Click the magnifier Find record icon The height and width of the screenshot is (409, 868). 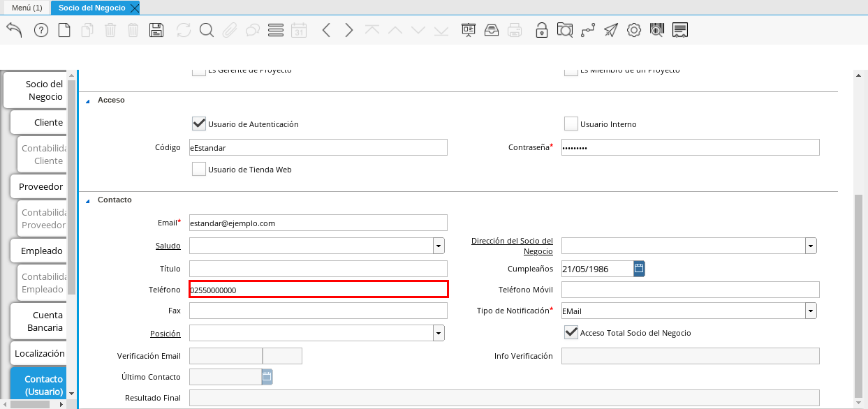(x=206, y=30)
